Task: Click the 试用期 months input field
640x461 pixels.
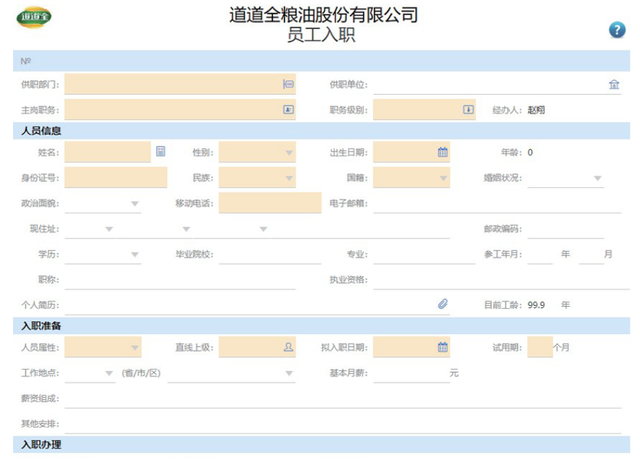Action: tap(540, 347)
